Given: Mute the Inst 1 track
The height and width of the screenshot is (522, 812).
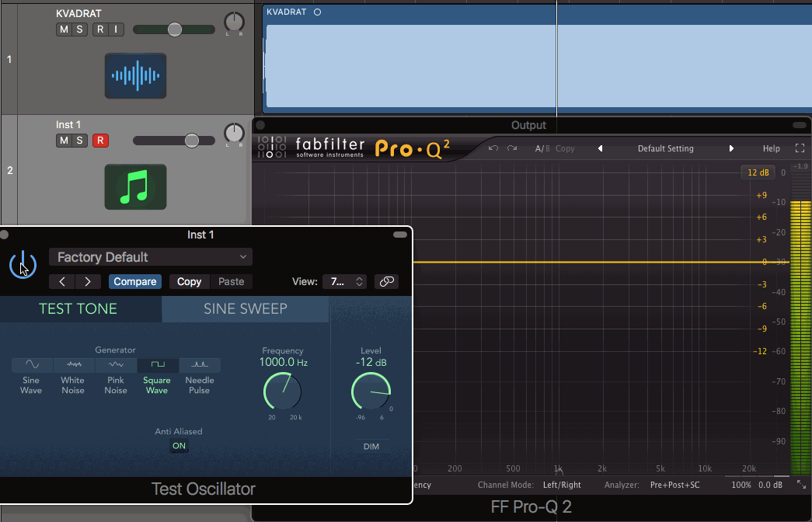Looking at the screenshot, I should click(x=64, y=141).
